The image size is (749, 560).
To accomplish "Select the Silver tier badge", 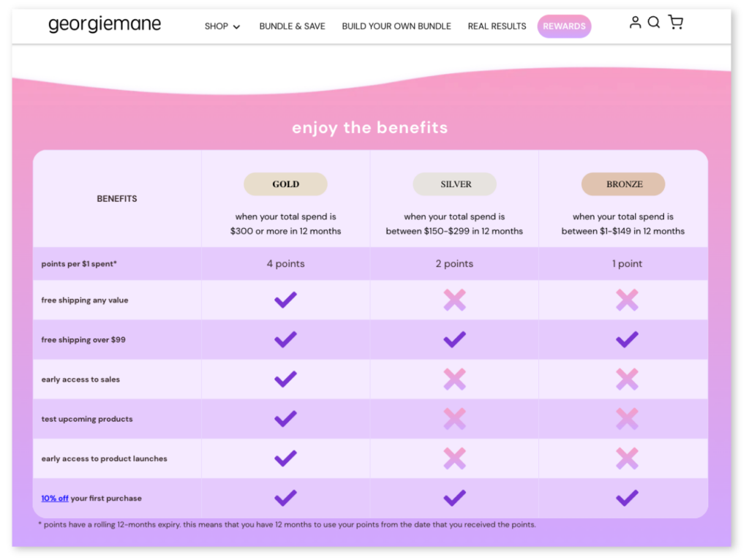I will 455,184.
